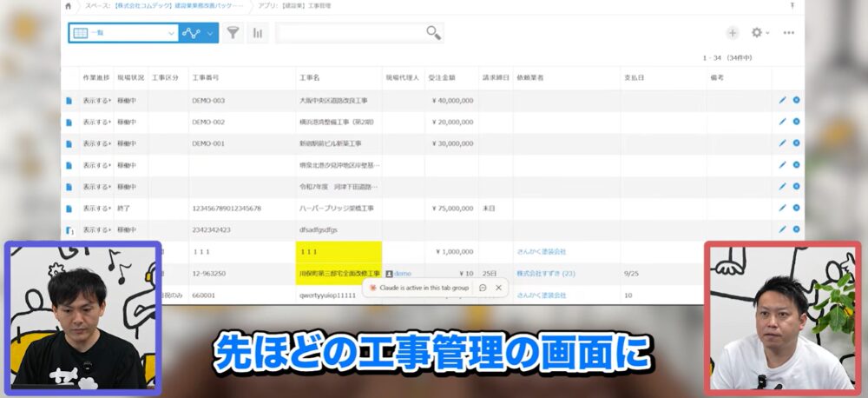The width and height of the screenshot is (868, 398).
Task: Click the magnifier search icon
Action: tap(433, 33)
